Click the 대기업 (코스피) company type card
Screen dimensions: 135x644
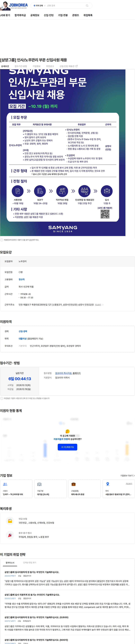50,489
